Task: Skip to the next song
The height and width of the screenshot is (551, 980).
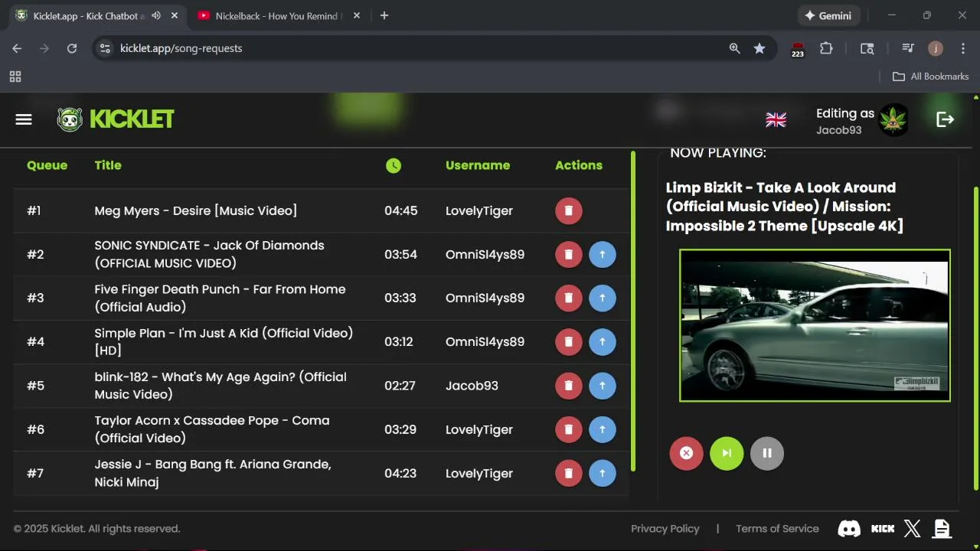Action: [x=727, y=453]
